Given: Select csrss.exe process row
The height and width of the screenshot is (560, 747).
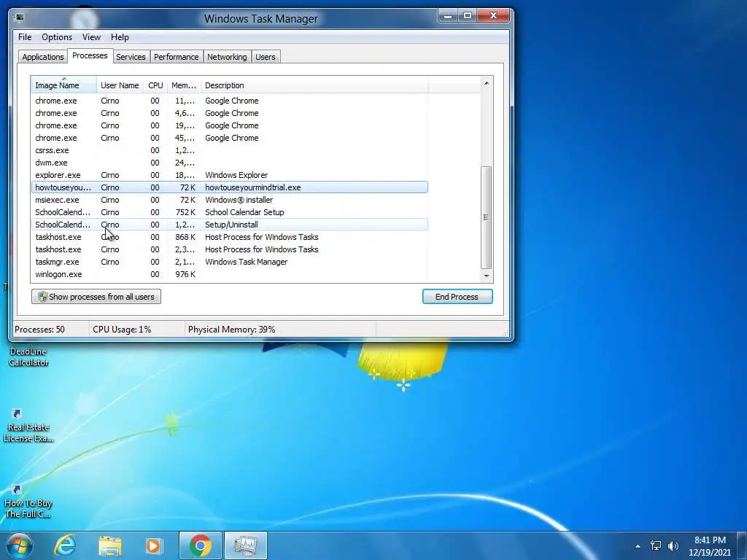Looking at the screenshot, I should [x=230, y=150].
